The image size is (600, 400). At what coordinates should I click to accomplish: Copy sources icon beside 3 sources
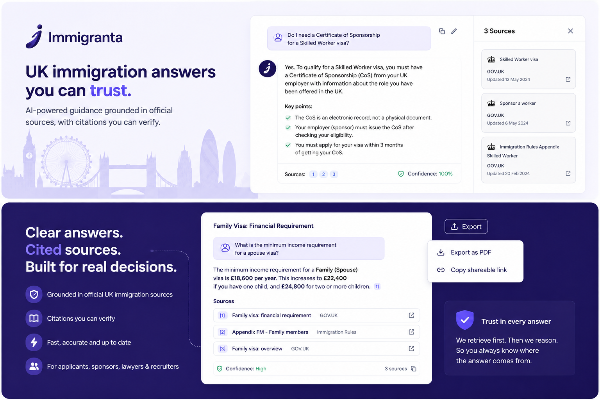tap(413, 369)
